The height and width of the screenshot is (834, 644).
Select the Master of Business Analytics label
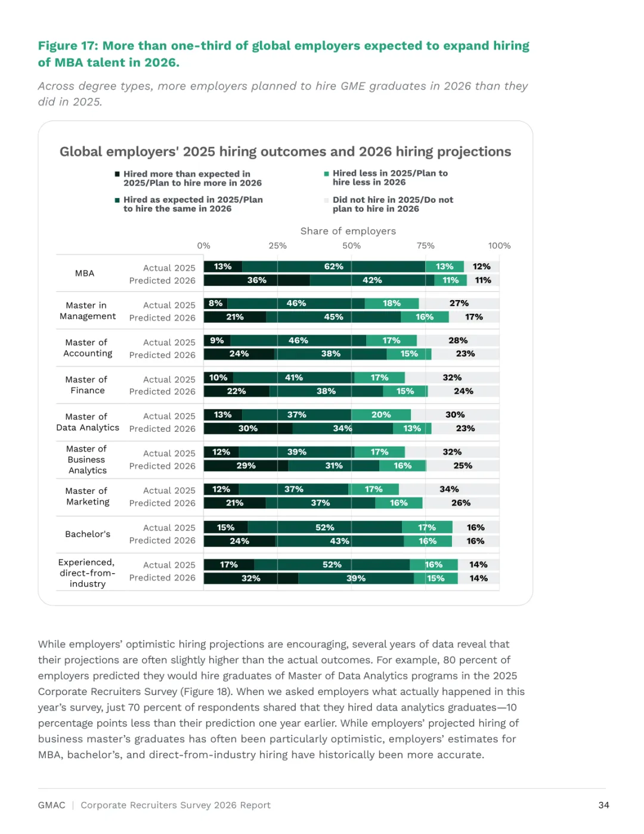point(87,459)
